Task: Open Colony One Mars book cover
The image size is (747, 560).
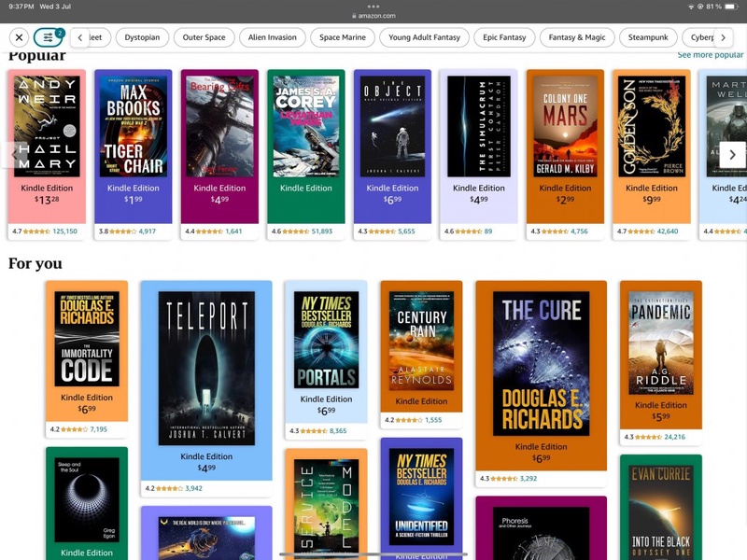Action: point(565,126)
